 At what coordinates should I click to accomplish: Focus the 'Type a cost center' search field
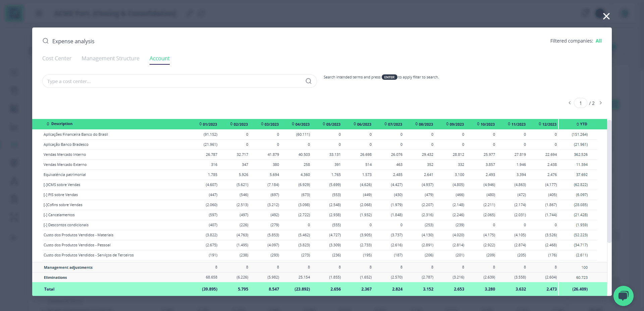[179, 81]
